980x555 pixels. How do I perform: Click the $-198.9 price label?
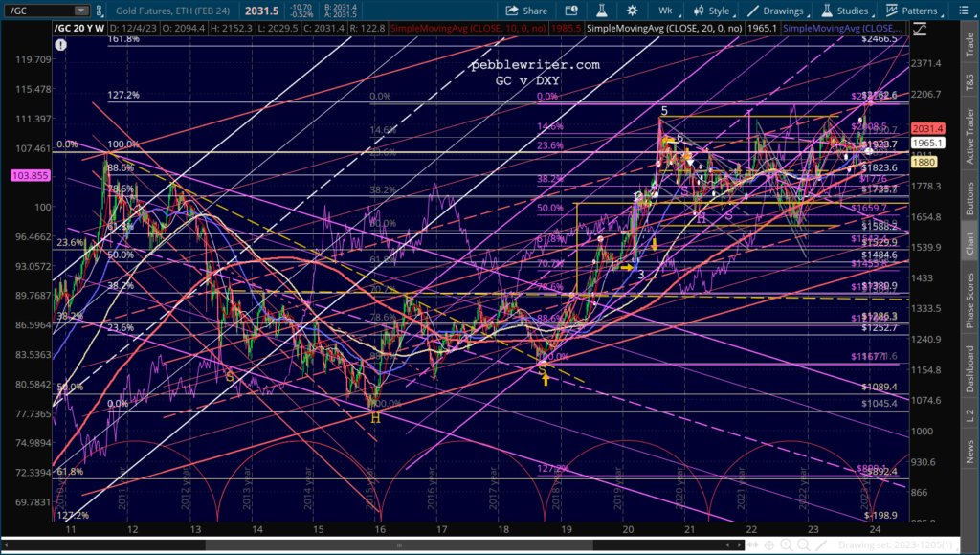click(880, 515)
